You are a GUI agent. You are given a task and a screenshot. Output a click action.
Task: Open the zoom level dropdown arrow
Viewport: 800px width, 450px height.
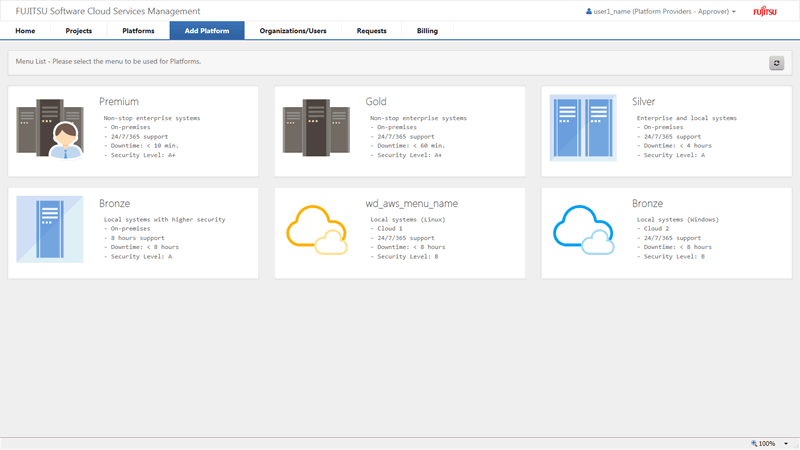click(786, 444)
